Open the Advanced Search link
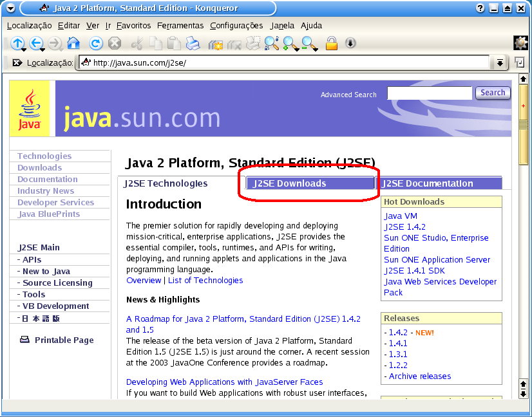532x417 pixels. [348, 95]
